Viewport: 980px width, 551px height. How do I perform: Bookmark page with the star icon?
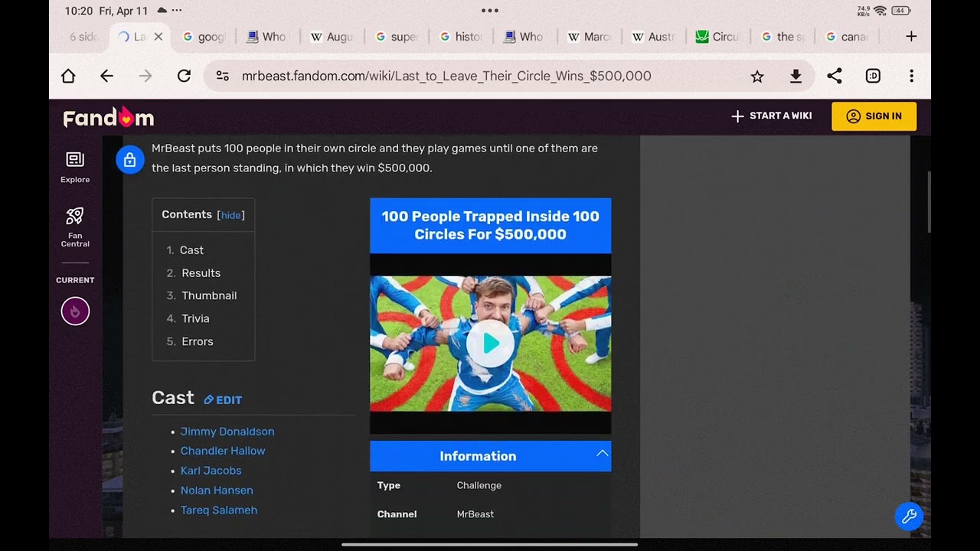coord(757,76)
